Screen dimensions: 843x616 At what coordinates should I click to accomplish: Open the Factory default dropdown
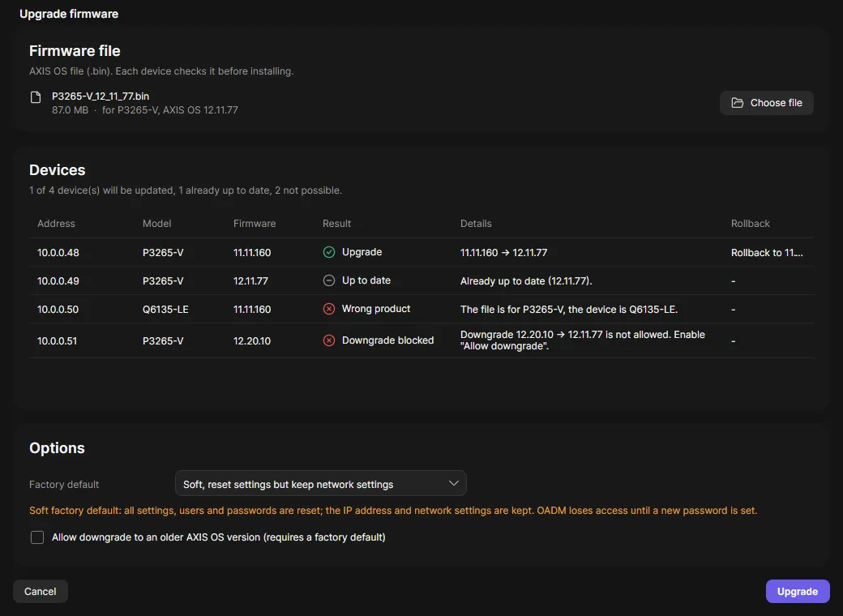point(321,484)
